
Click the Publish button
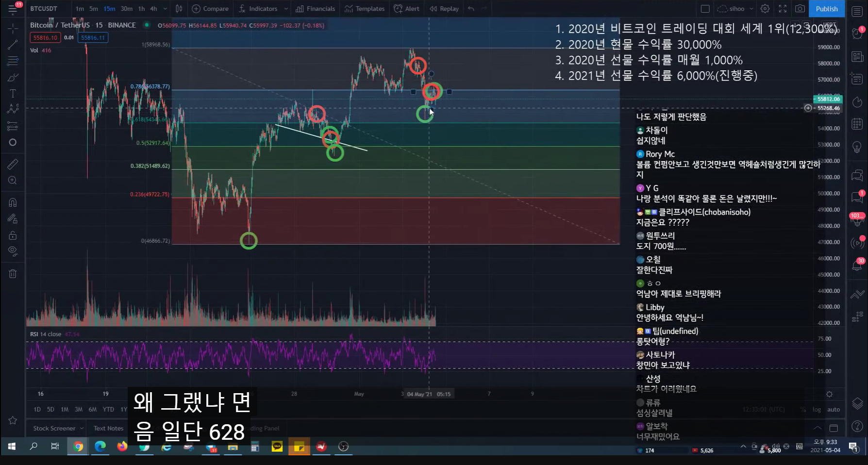[827, 9]
